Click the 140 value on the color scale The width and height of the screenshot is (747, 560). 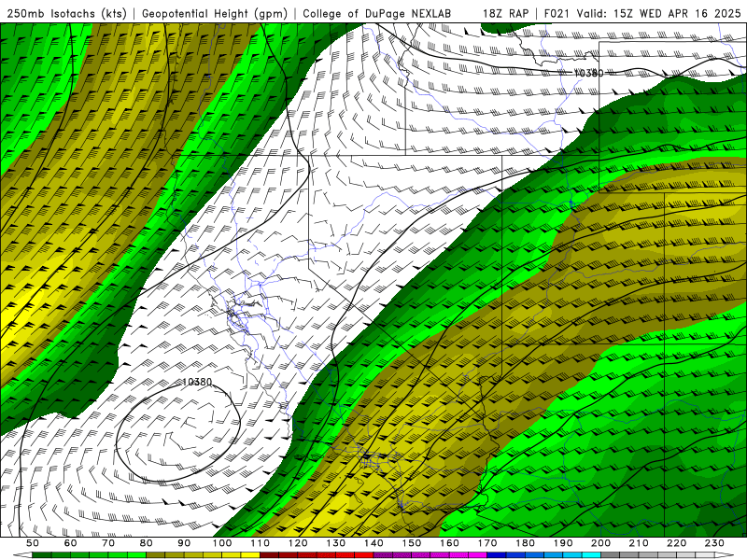coord(373,543)
